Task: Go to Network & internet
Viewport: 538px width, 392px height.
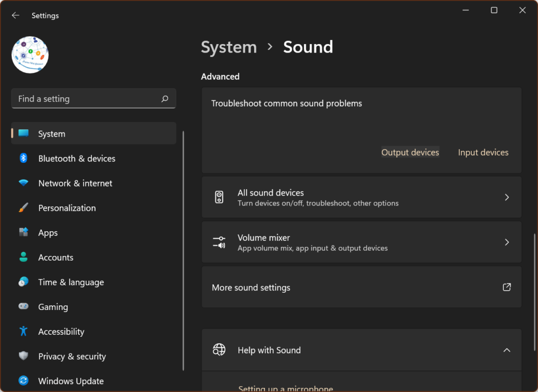Action: (94, 183)
